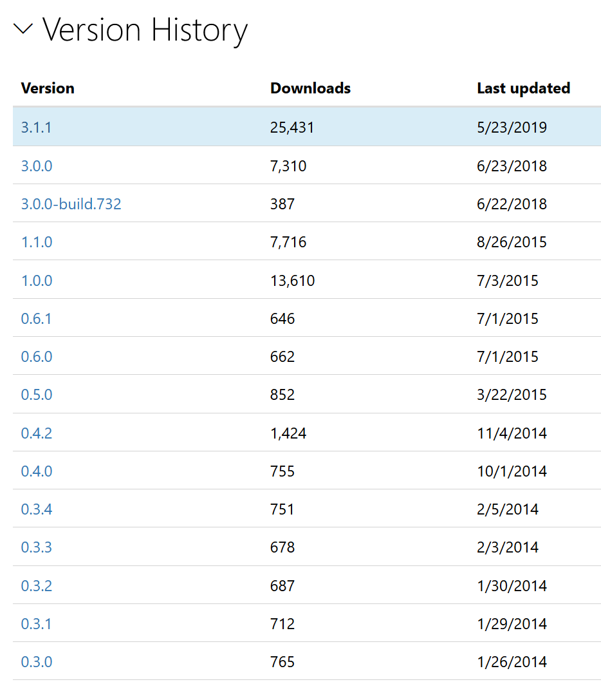Click the date 1/29/2014

[512, 624]
